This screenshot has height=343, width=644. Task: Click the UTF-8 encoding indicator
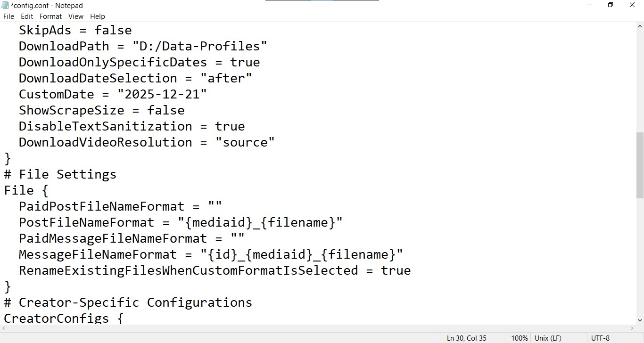pyautogui.click(x=600, y=338)
